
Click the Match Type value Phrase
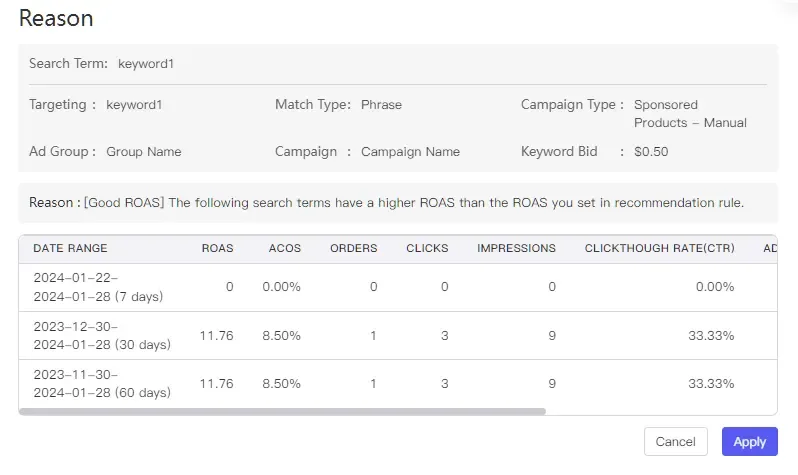(x=381, y=105)
